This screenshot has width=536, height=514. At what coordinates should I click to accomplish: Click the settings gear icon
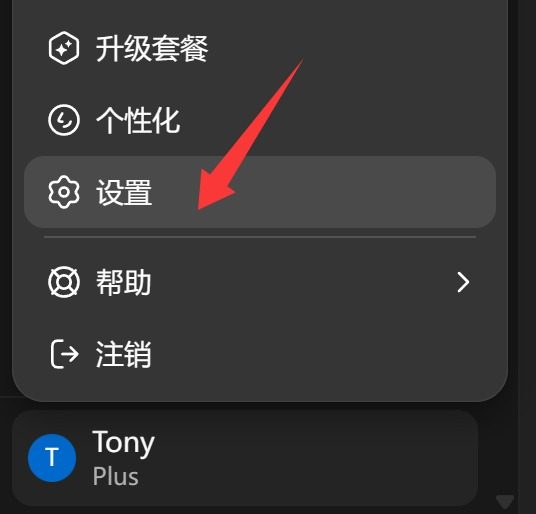(64, 192)
